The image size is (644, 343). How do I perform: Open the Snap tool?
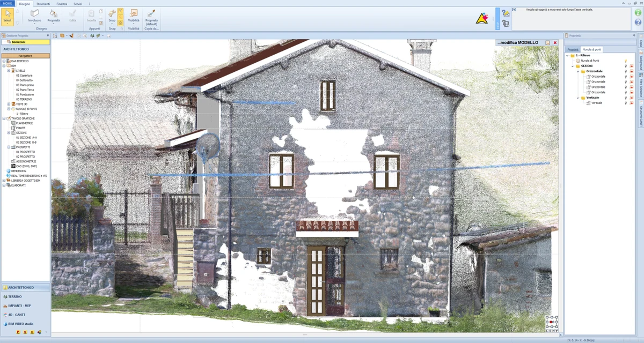coord(112,16)
